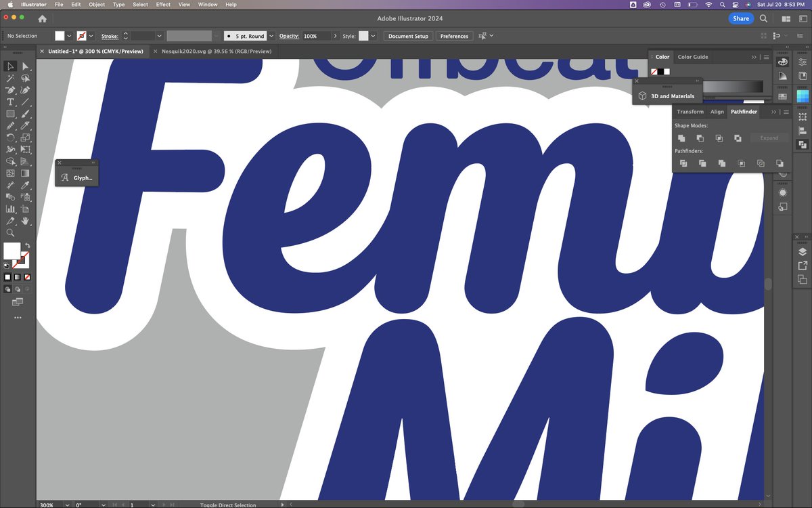
Task: Open the Pathfinder panel options menu
Action: click(x=786, y=112)
